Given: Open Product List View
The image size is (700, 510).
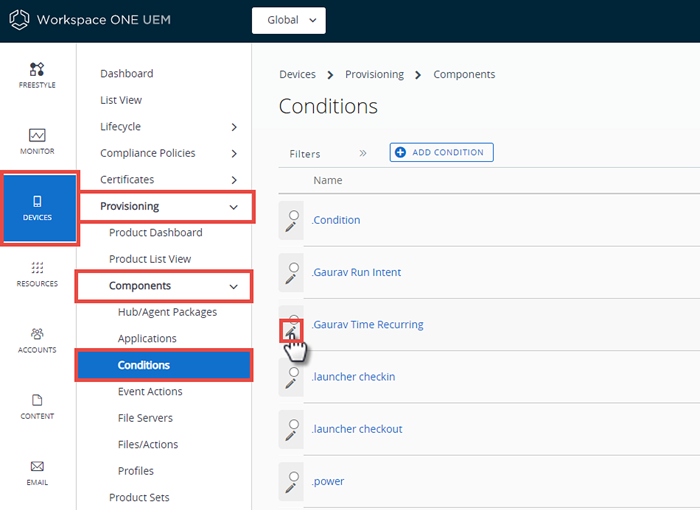Looking at the screenshot, I should (x=150, y=259).
